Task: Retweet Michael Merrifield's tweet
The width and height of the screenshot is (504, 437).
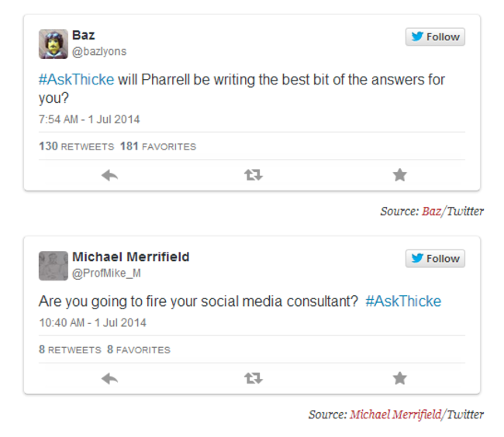Action: (254, 378)
